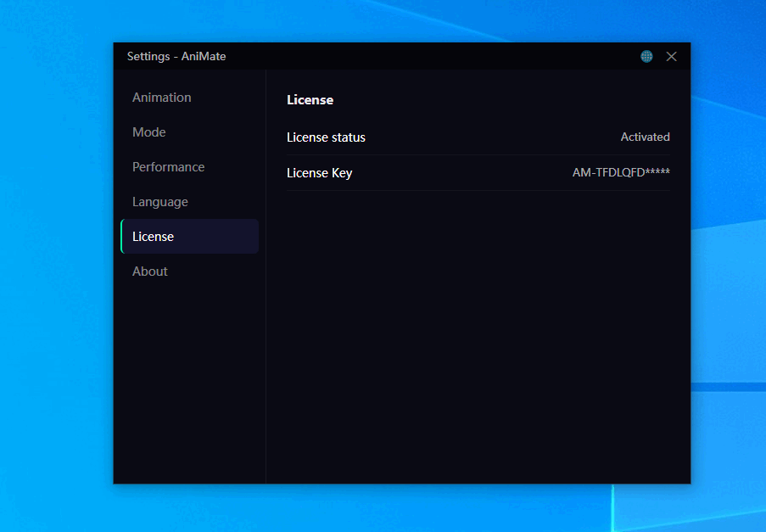Click the globe language icon in title bar
This screenshot has width=766, height=532.
click(646, 57)
